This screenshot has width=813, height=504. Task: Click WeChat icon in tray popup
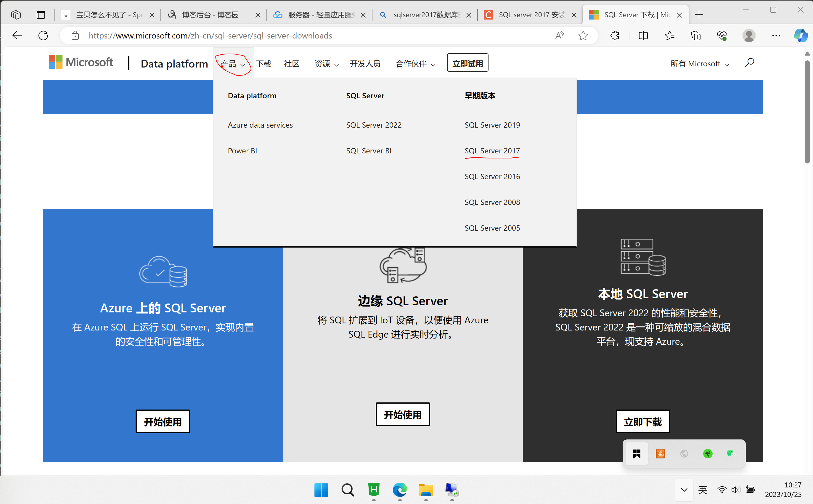tap(731, 453)
